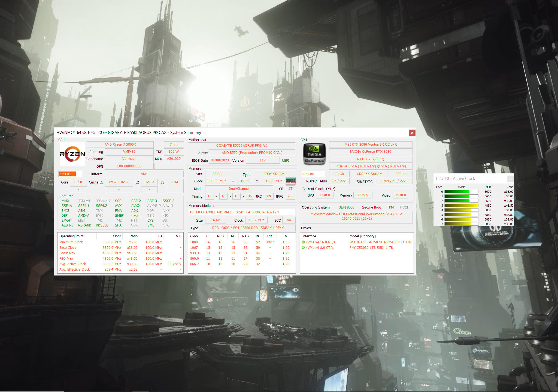
Task: Click the AVX2 feature flag
Action: tap(135, 206)
